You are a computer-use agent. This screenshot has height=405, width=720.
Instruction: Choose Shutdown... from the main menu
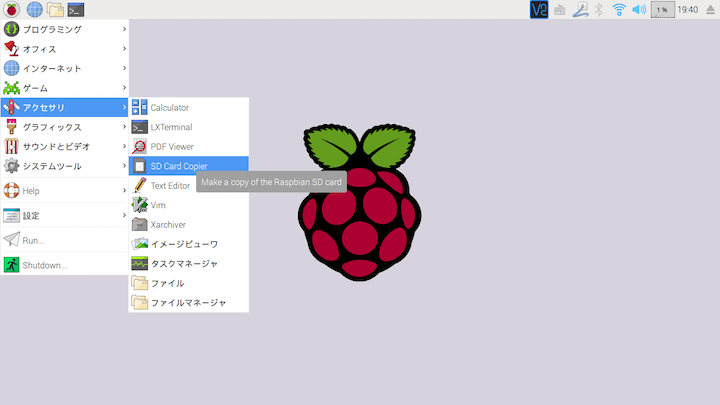[x=65, y=265]
